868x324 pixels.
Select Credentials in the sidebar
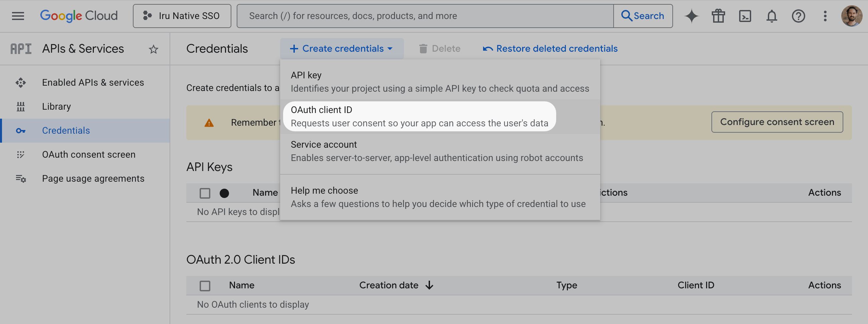85,131
